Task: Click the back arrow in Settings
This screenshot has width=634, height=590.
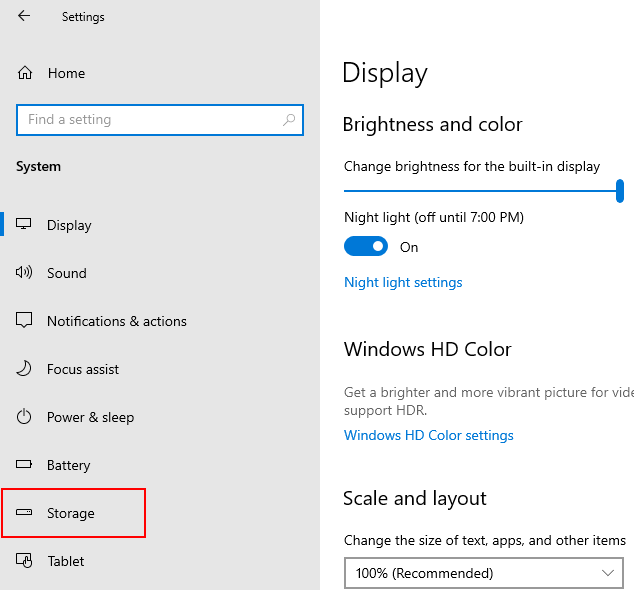Action: (24, 16)
